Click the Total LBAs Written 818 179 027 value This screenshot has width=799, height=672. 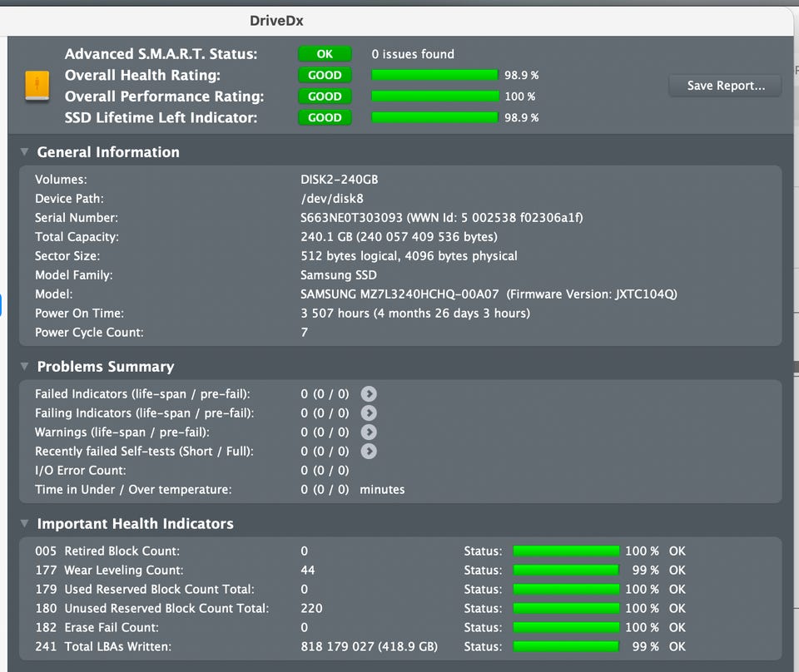369,646
